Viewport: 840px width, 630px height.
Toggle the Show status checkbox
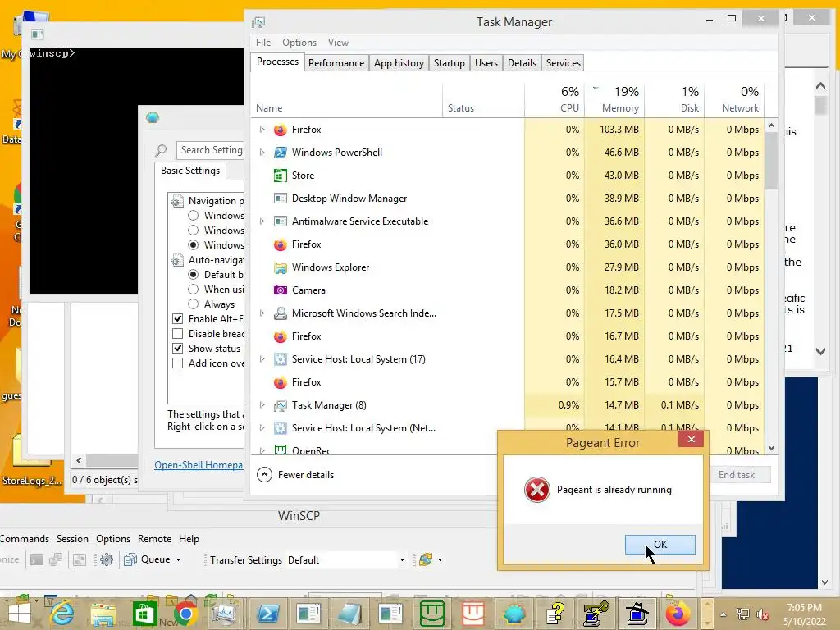tap(178, 348)
